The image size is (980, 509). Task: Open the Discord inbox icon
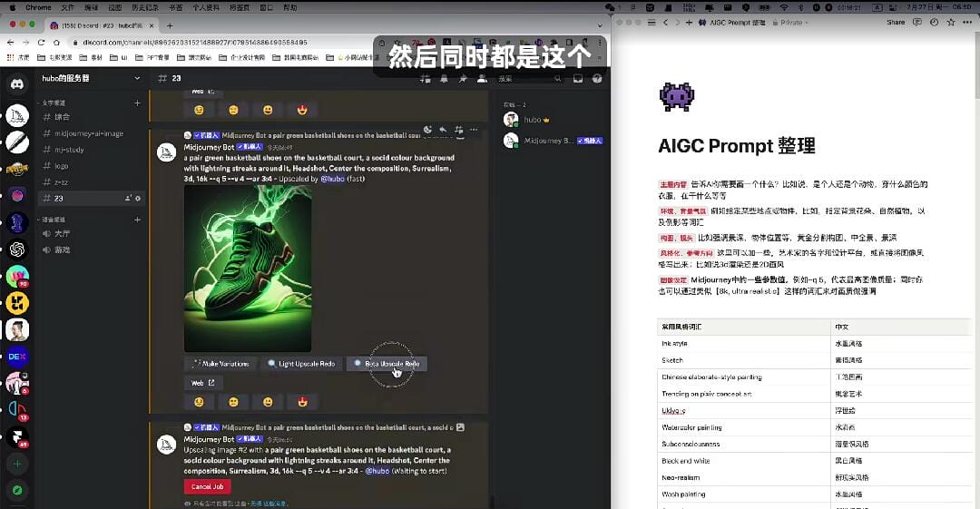tap(578, 79)
